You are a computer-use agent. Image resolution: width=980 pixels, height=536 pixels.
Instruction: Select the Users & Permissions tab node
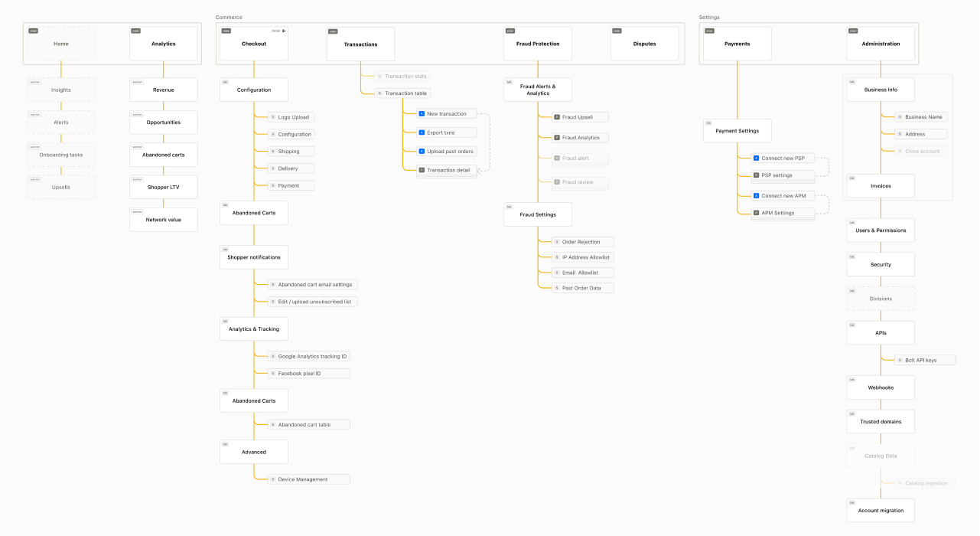pyautogui.click(x=881, y=230)
